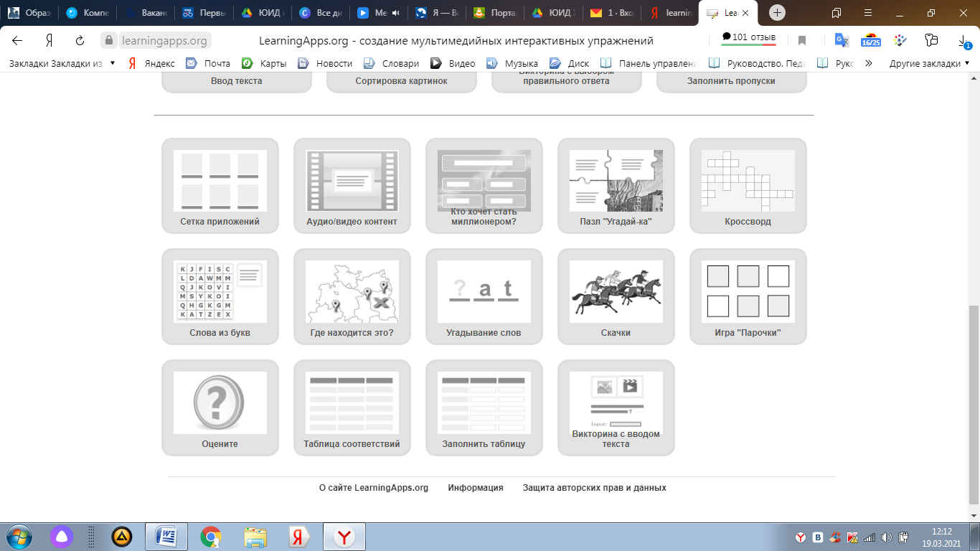
Task: Open the Игра "Парочки" pairs template
Action: [x=748, y=296]
